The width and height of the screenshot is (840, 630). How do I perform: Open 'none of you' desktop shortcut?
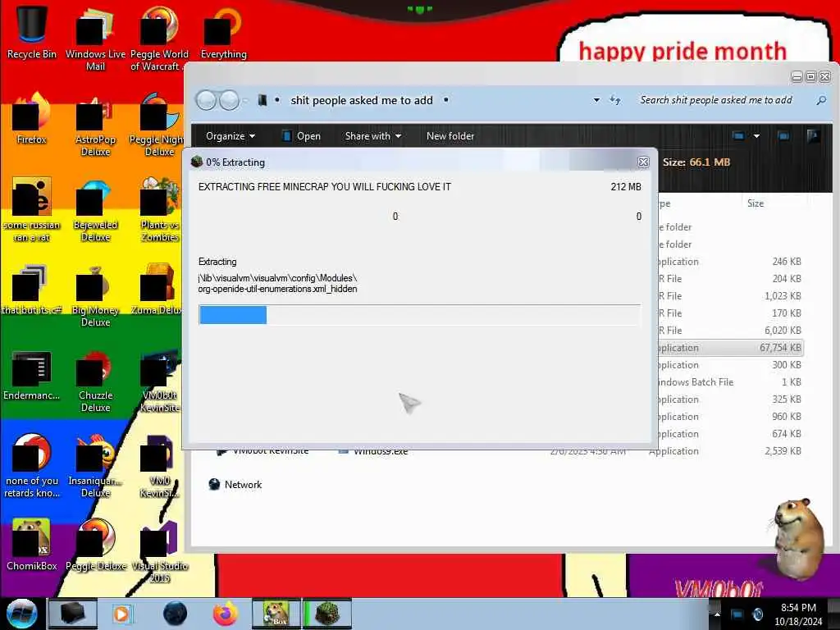[31, 466]
